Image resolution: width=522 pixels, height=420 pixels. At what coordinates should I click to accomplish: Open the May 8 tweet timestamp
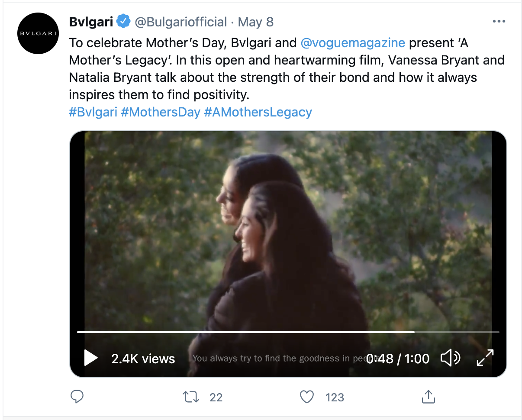[256, 22]
